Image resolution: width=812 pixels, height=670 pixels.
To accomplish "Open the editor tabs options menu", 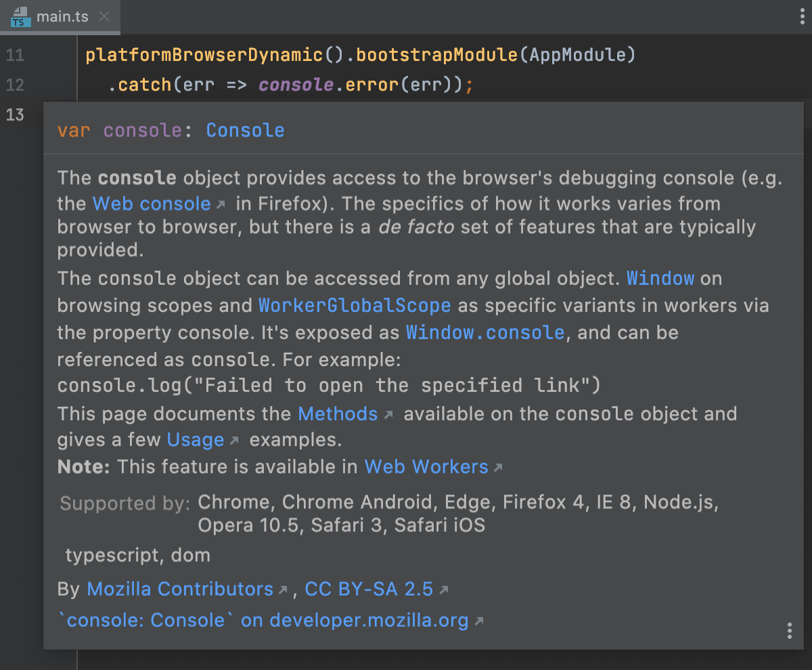I will click(x=802, y=18).
